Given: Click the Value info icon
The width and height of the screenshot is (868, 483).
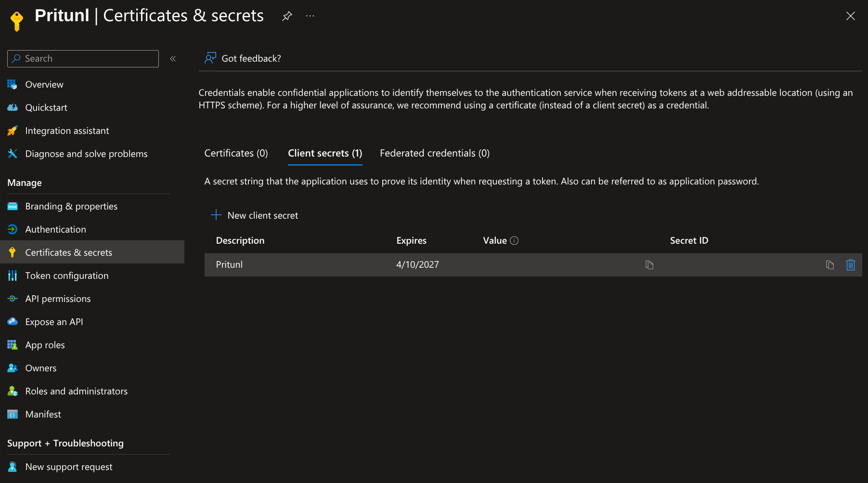Looking at the screenshot, I should pos(514,241).
